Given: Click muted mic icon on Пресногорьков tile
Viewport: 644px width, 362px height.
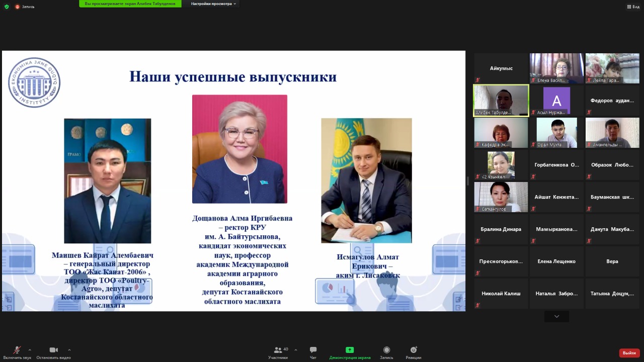Looking at the screenshot, I should coord(477,273).
